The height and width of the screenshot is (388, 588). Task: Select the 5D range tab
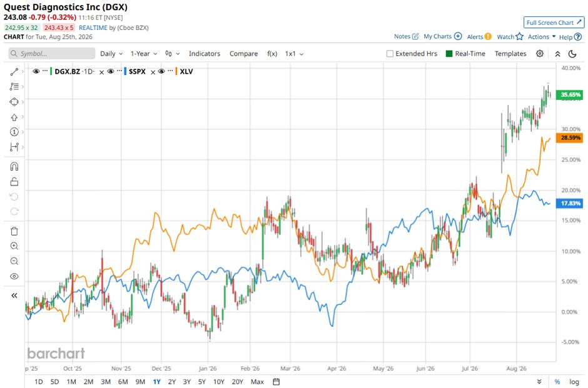[x=55, y=382]
